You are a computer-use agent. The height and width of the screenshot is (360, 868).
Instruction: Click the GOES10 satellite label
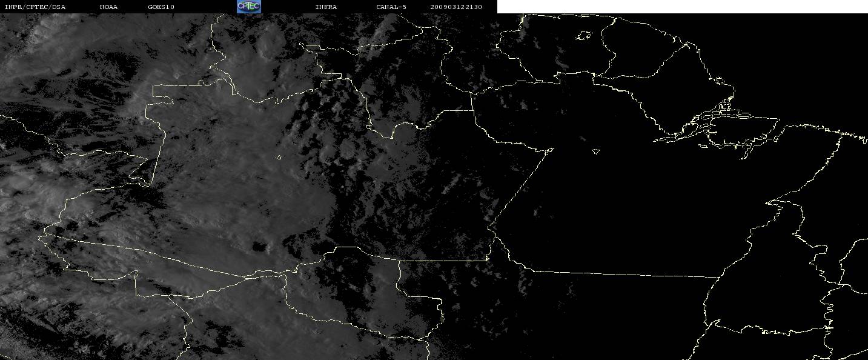[x=161, y=7]
